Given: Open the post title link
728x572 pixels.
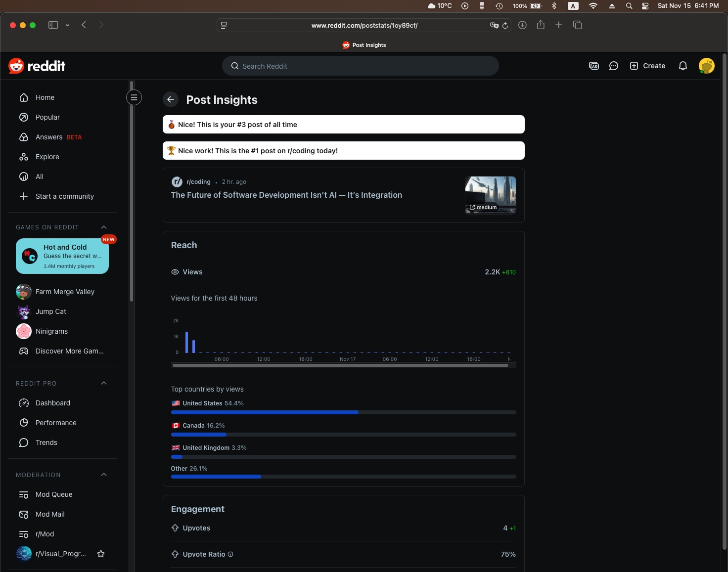Looking at the screenshot, I should 286,195.
